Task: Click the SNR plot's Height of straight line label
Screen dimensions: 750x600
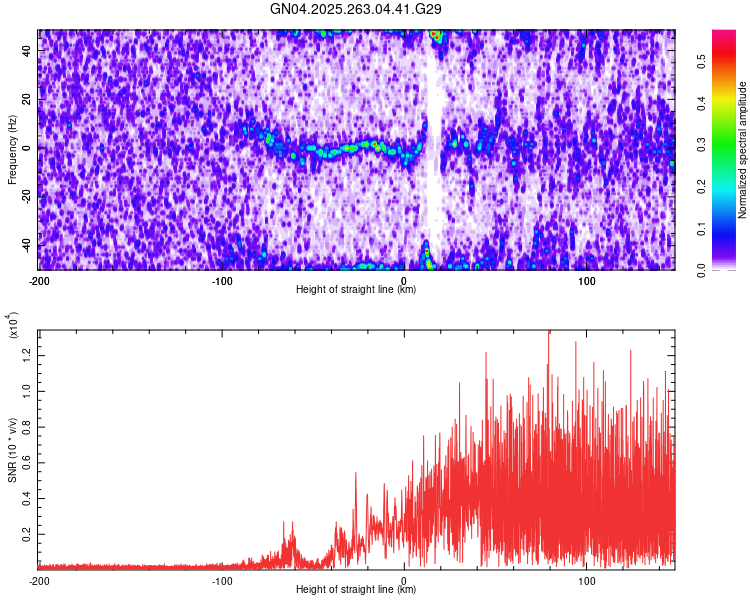Action: [x=357, y=589]
